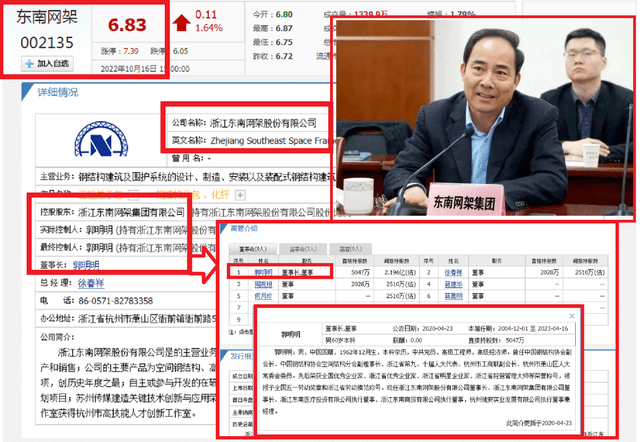Close the 郭明明 profile popup
Screen dimensions: 640x442
[x=572, y=316]
